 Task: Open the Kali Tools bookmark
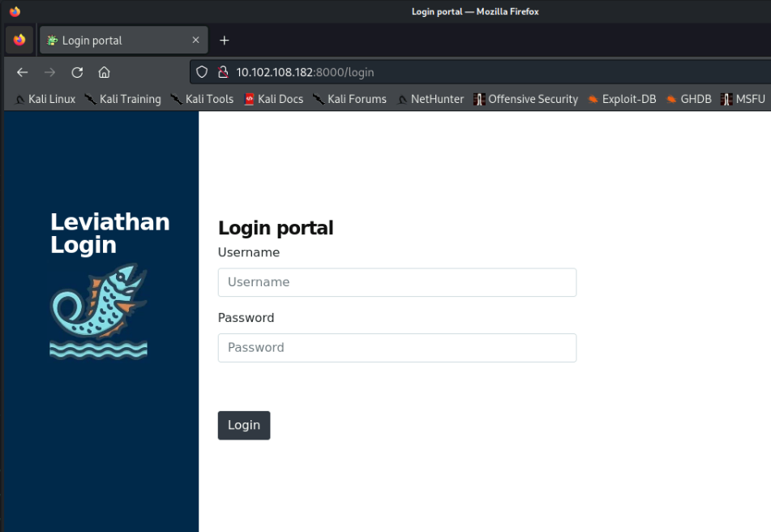point(202,99)
